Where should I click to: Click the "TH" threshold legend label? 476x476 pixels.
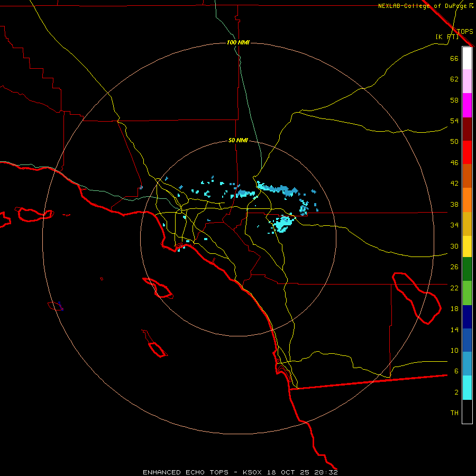(x=454, y=413)
